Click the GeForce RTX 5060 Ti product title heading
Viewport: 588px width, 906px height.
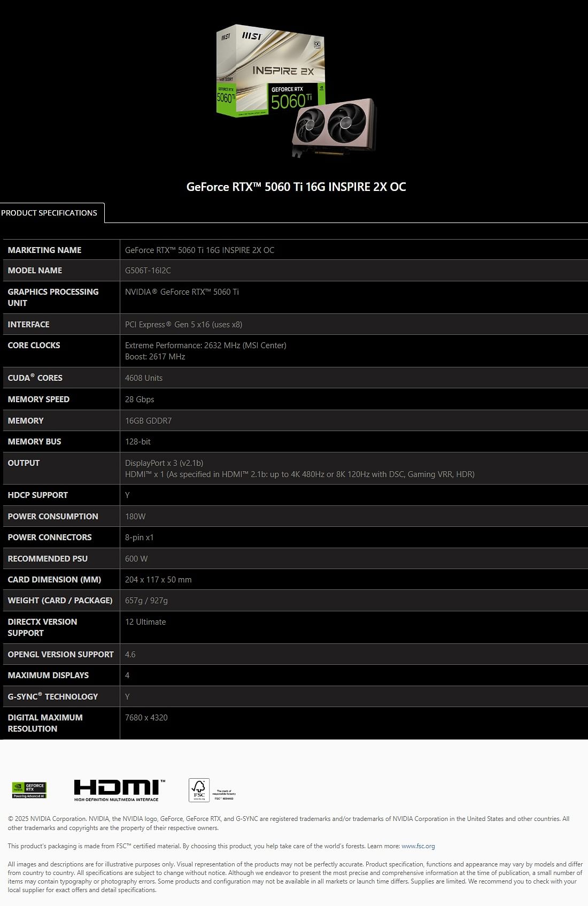click(296, 187)
